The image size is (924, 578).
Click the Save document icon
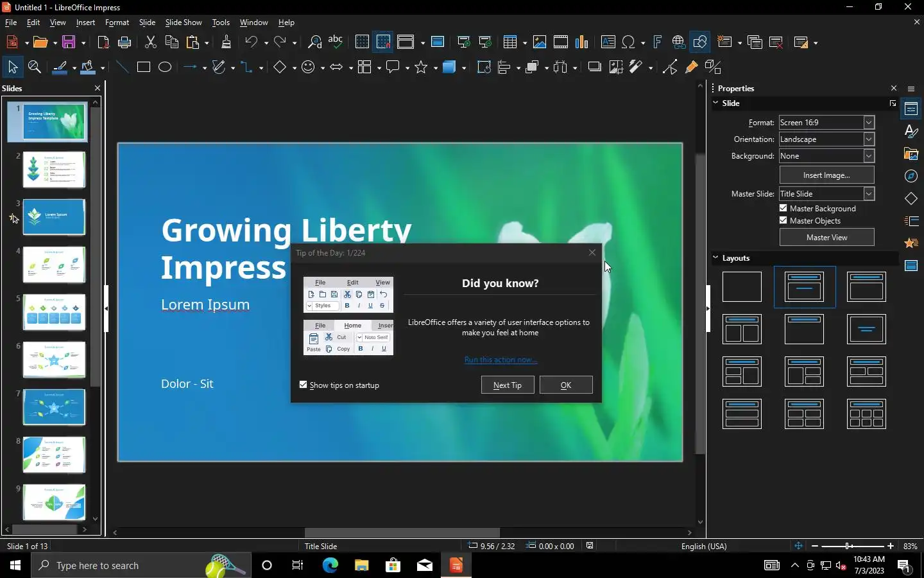coord(69,42)
